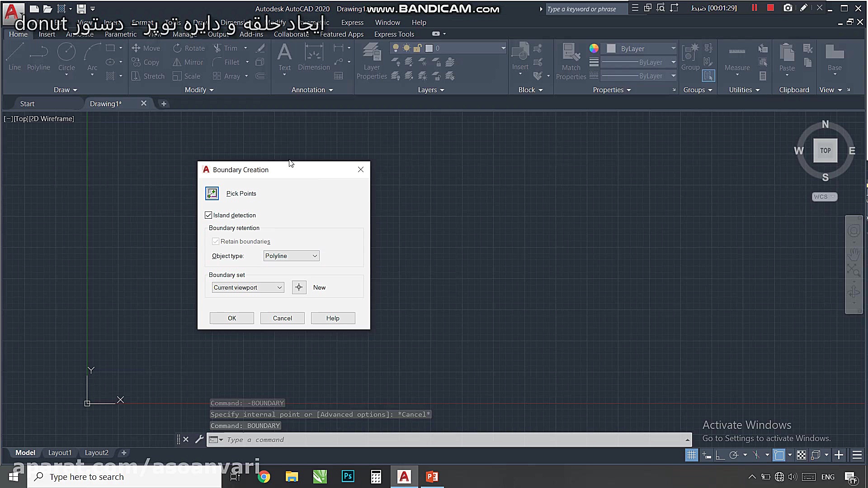Image resolution: width=868 pixels, height=488 pixels.
Task: Click the Pick Points icon button
Action: (212, 193)
